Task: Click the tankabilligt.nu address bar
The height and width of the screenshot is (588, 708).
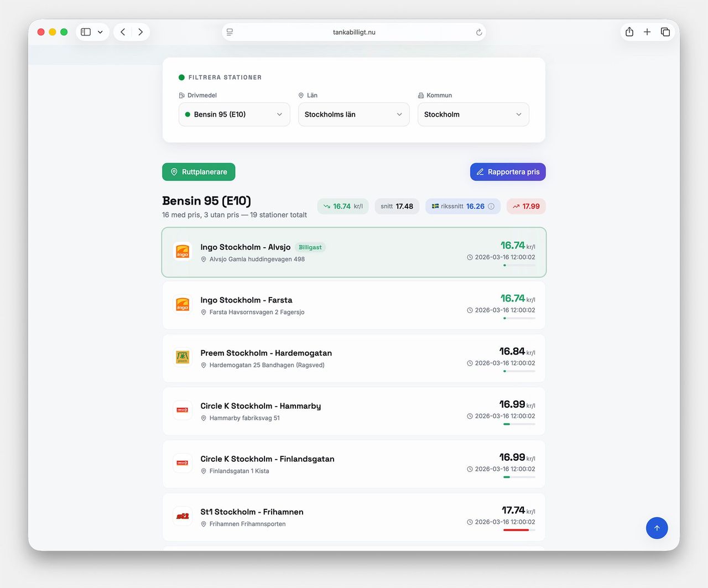Action: 354,32
